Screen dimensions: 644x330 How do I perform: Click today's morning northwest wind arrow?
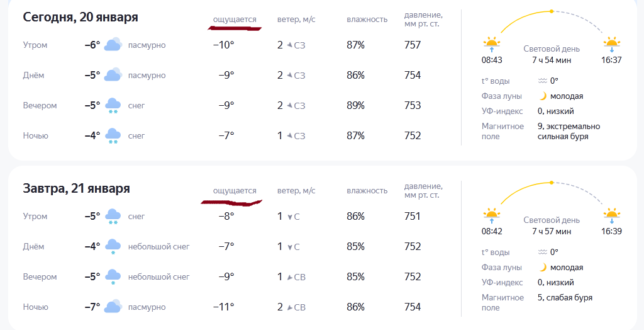tap(290, 45)
